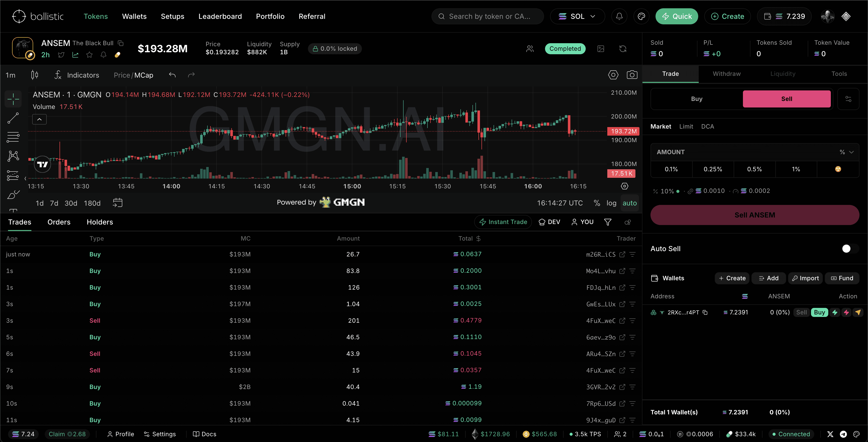Open chart settings hexagon icon

(613, 75)
